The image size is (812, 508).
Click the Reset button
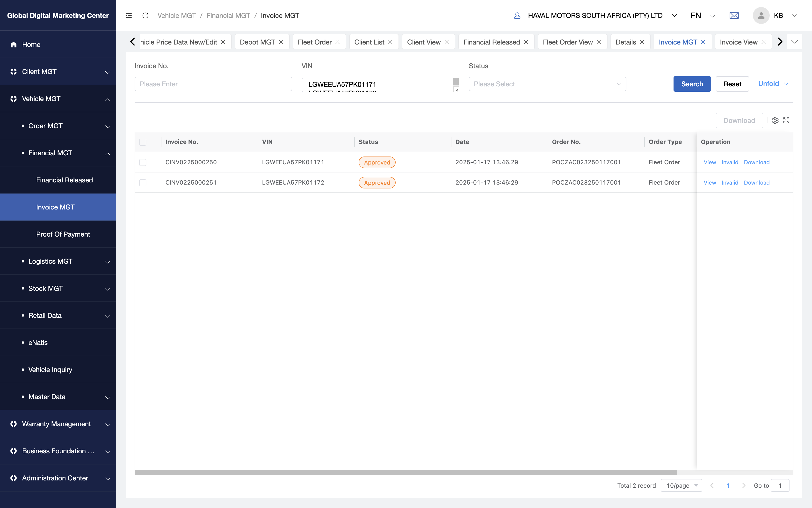pos(732,84)
